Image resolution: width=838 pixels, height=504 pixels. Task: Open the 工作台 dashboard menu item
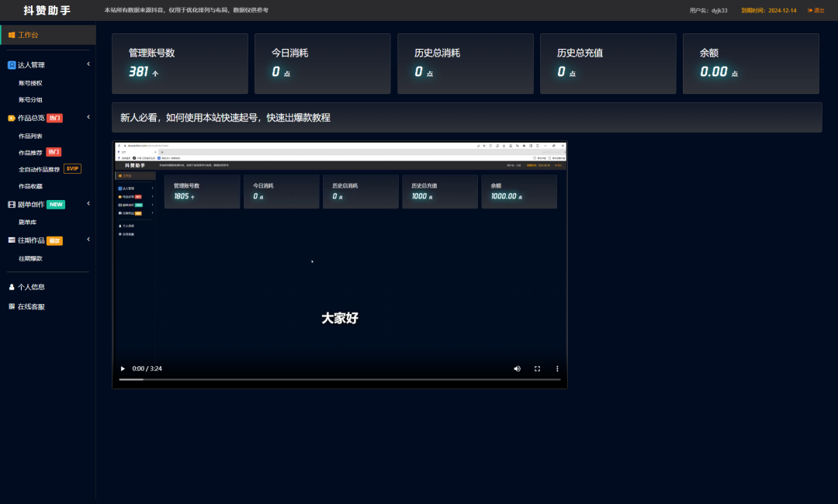coord(48,35)
